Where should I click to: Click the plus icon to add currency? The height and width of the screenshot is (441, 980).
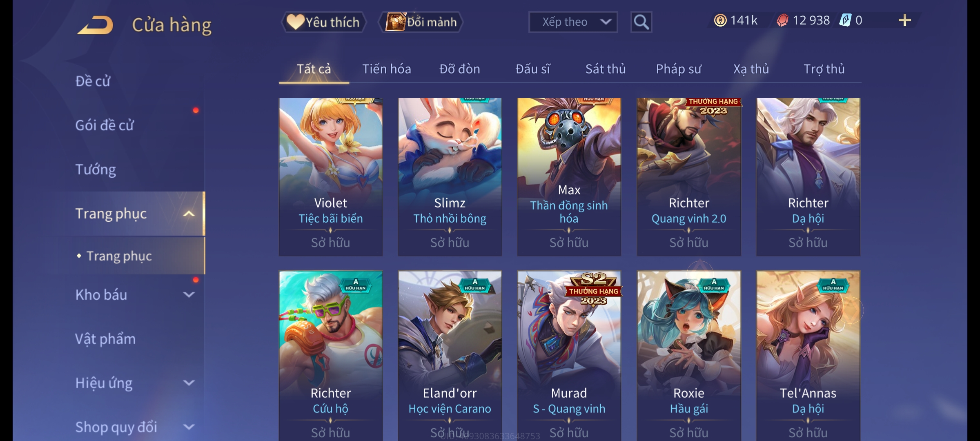tap(905, 20)
